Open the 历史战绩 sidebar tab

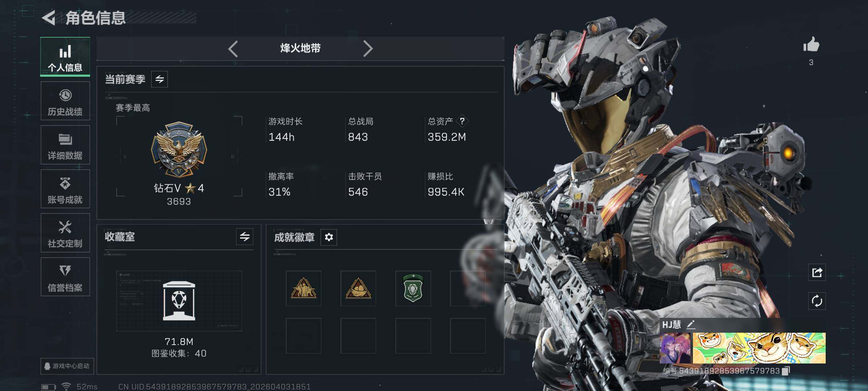pyautogui.click(x=65, y=101)
